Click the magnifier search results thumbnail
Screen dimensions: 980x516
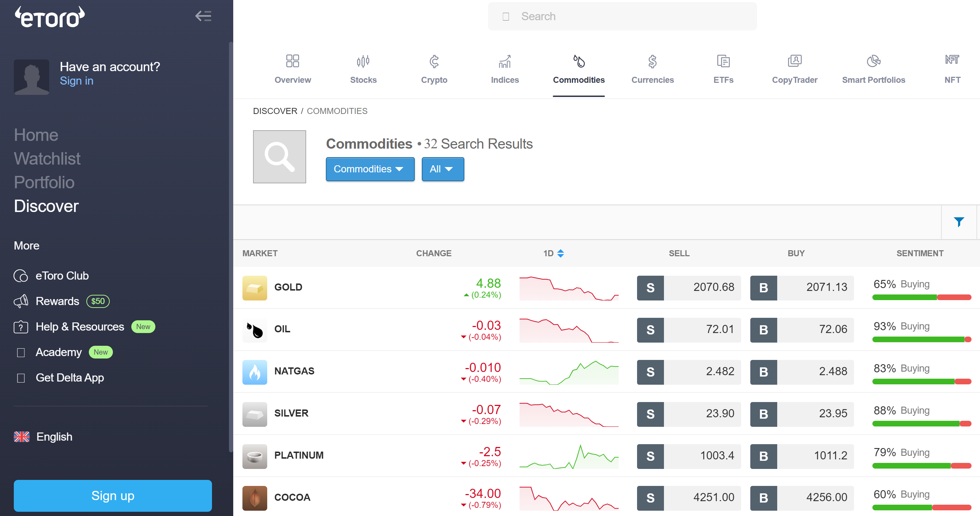(x=280, y=157)
